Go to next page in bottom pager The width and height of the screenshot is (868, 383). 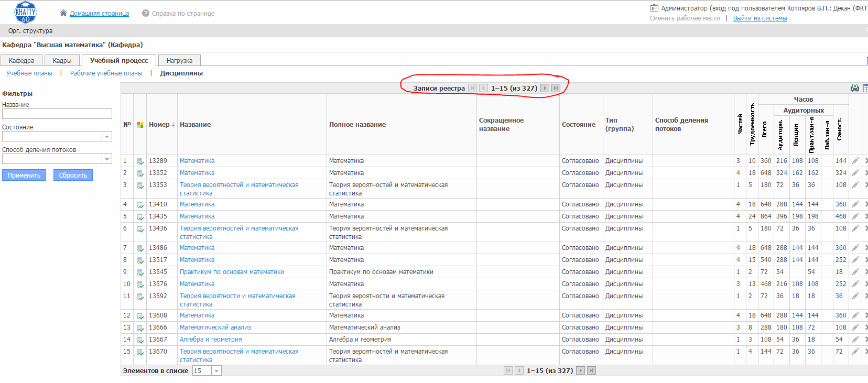580,370
